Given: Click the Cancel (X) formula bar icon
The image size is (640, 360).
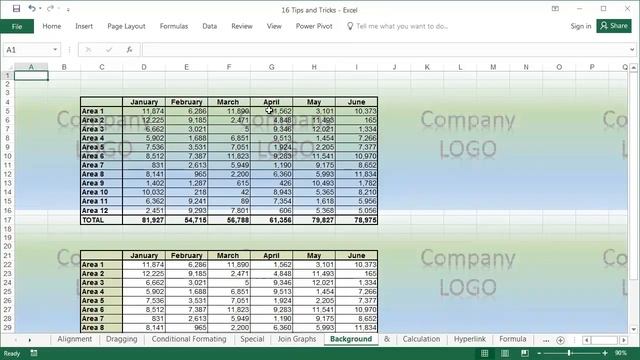Looking at the screenshot, I should coord(88,50).
